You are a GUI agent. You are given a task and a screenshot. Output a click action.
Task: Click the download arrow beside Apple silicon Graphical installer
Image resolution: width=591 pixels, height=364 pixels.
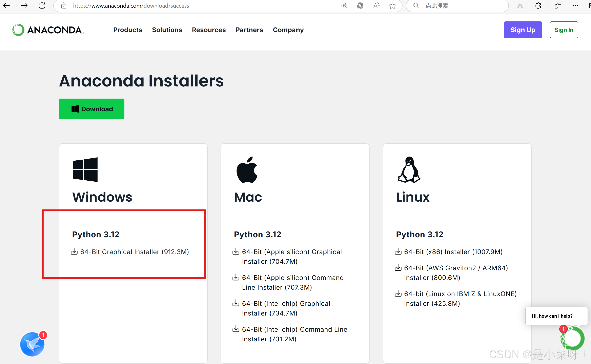coord(236,251)
